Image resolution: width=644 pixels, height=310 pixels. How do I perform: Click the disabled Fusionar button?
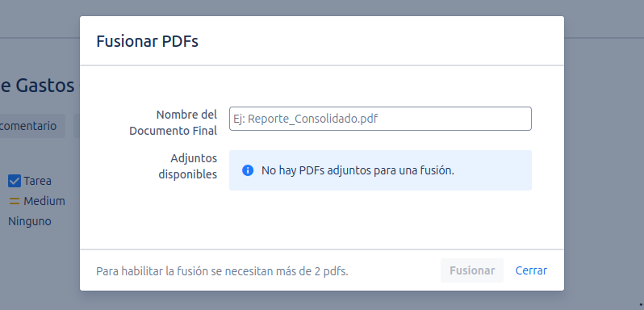point(472,270)
